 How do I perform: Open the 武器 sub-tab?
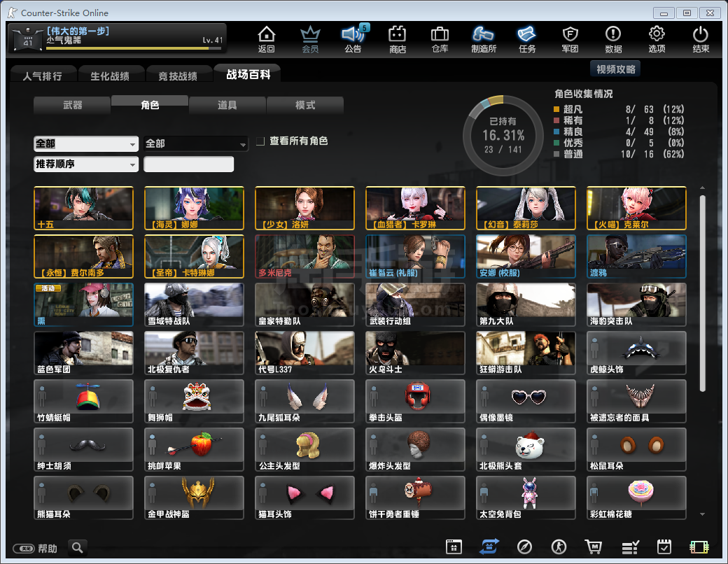[72, 106]
